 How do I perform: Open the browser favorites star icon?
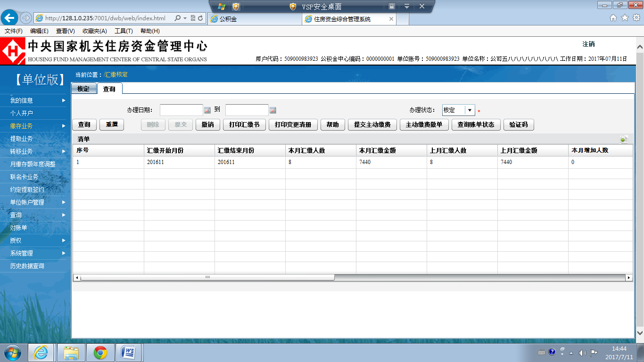click(625, 18)
